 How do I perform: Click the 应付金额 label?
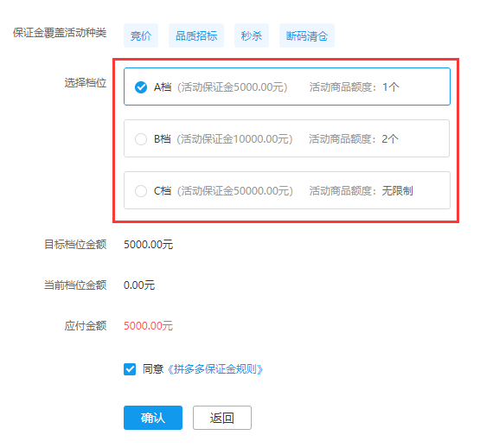86,325
